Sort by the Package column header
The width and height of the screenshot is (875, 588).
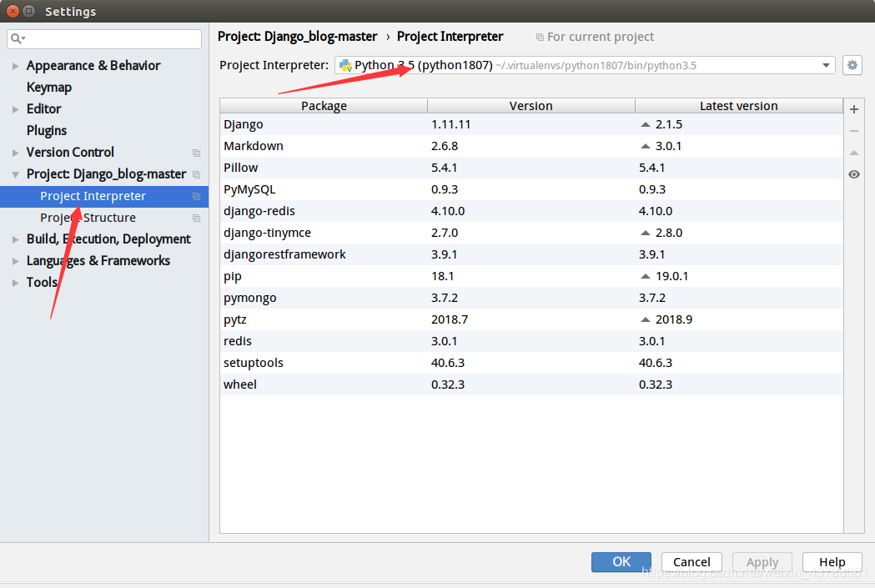pyautogui.click(x=324, y=106)
